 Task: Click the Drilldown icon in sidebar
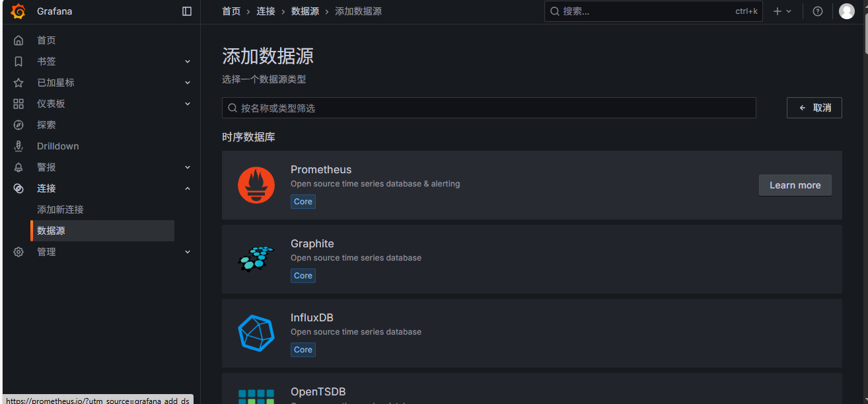(x=18, y=146)
